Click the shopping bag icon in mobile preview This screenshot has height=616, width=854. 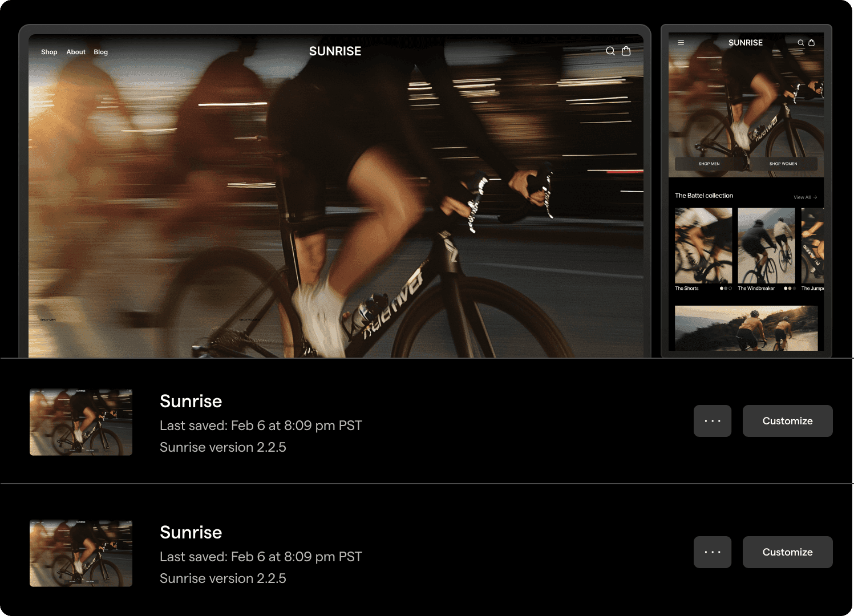[811, 43]
